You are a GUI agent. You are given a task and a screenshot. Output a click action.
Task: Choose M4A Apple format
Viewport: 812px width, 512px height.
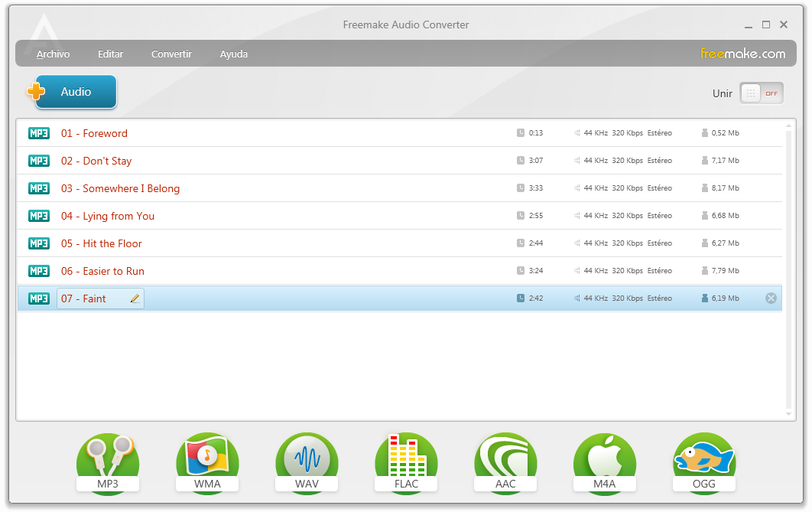tap(605, 463)
